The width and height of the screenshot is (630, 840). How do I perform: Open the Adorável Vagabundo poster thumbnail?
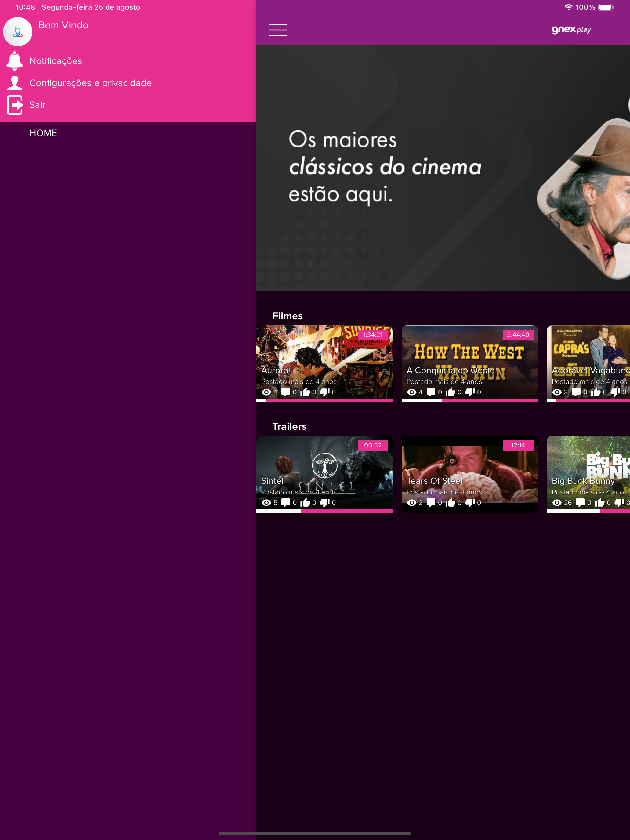click(x=588, y=364)
